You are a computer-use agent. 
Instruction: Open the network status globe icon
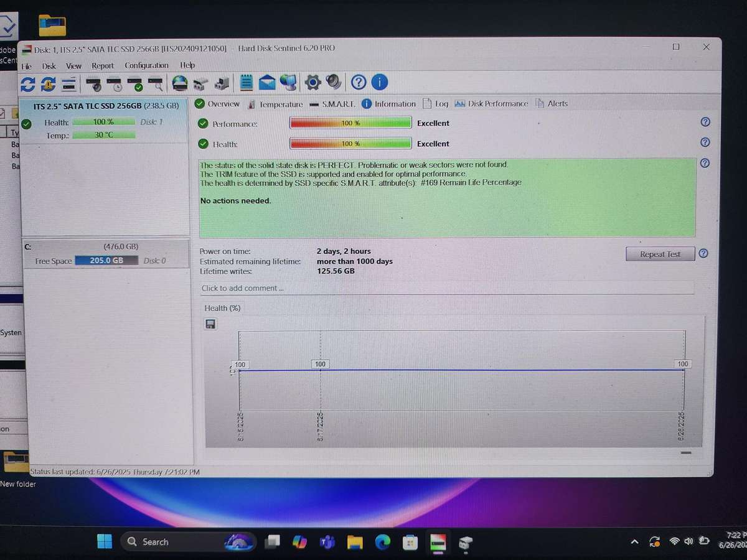pos(288,82)
